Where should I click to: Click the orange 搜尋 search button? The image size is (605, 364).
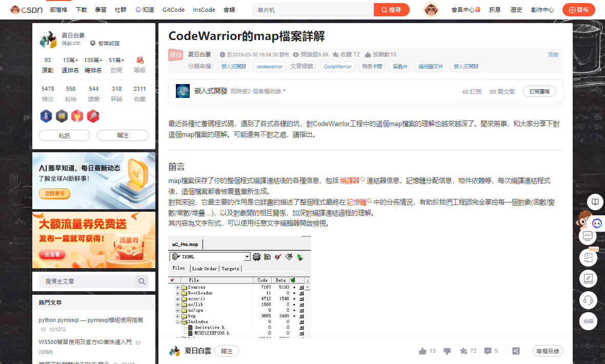click(x=391, y=10)
